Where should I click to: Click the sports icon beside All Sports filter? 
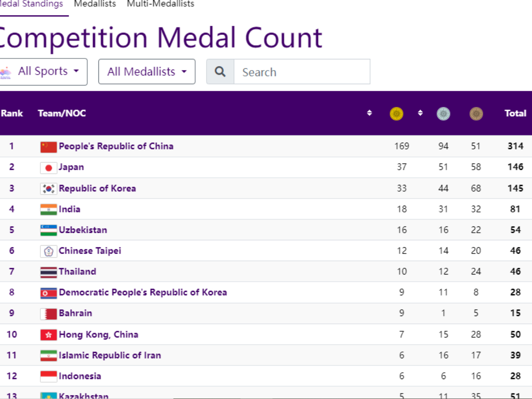point(6,71)
